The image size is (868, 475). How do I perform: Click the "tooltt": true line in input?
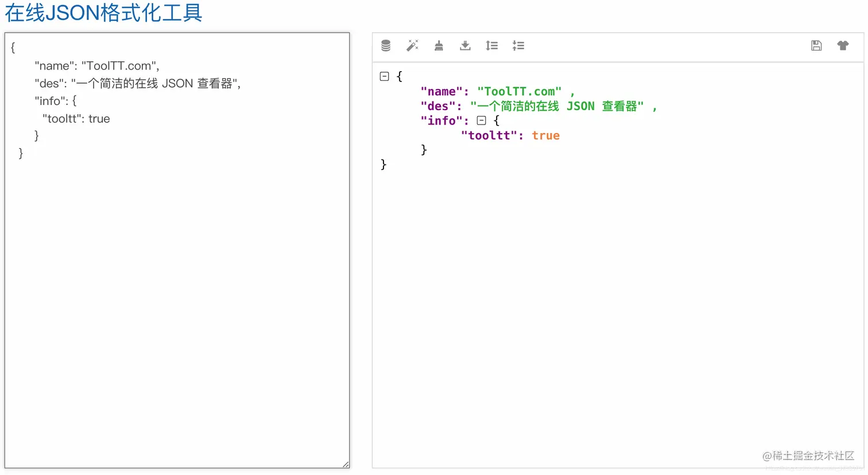pyautogui.click(x=76, y=119)
